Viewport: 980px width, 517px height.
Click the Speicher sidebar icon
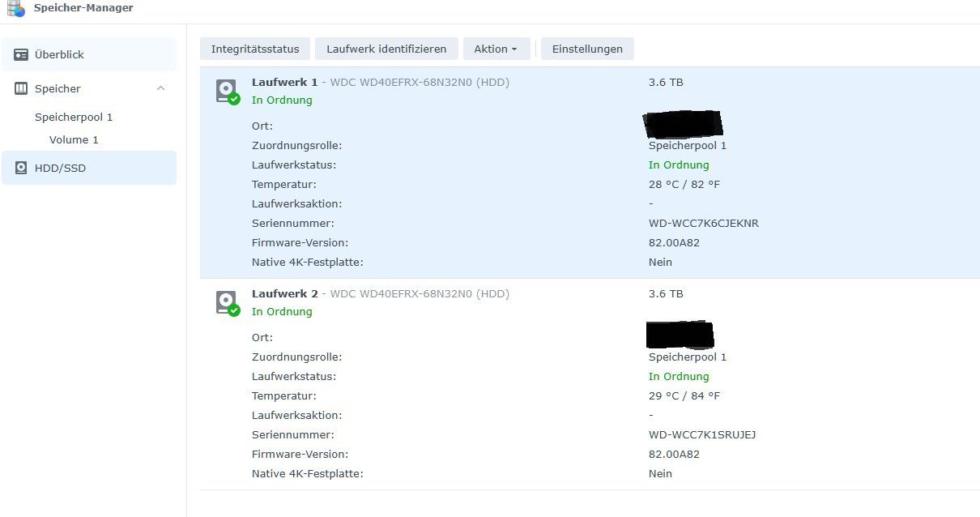click(21, 89)
